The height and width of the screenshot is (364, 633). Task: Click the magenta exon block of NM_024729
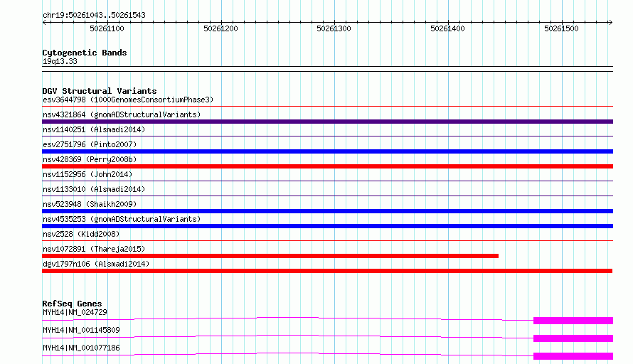[x=573, y=321]
